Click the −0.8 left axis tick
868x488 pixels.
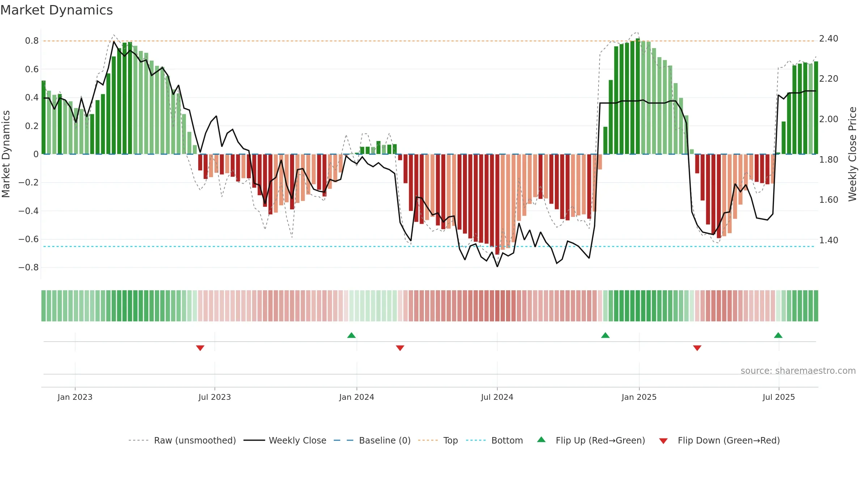pyautogui.click(x=29, y=267)
